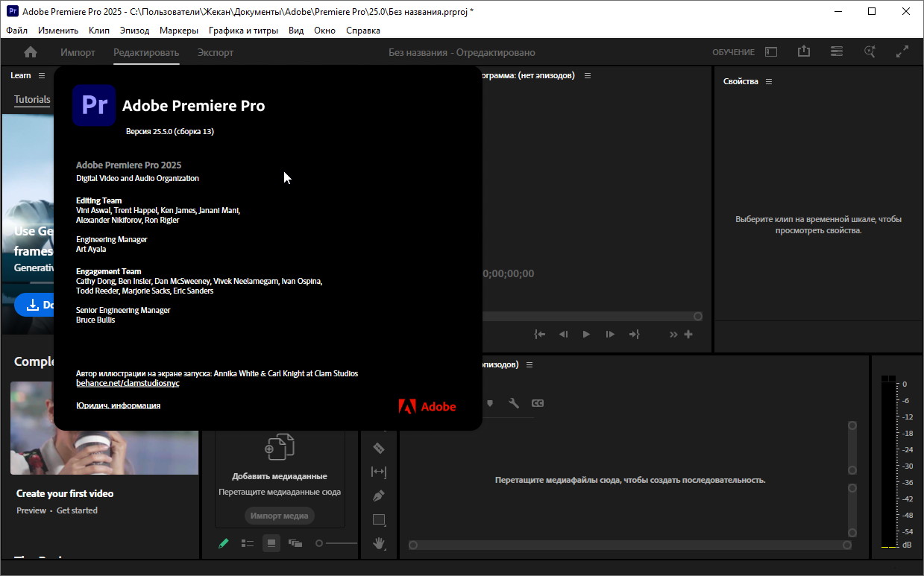
Task: Open timeline display settings wrench
Action: pos(514,403)
